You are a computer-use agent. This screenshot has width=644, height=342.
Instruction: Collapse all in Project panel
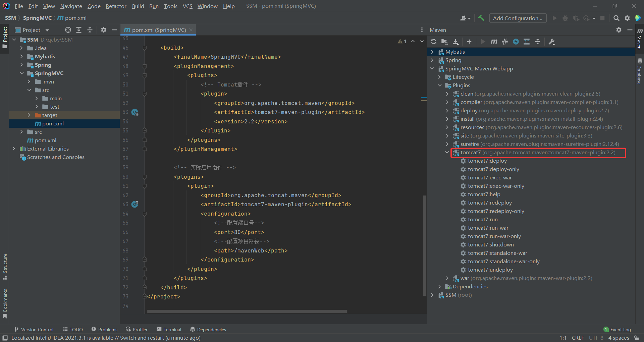pos(90,30)
